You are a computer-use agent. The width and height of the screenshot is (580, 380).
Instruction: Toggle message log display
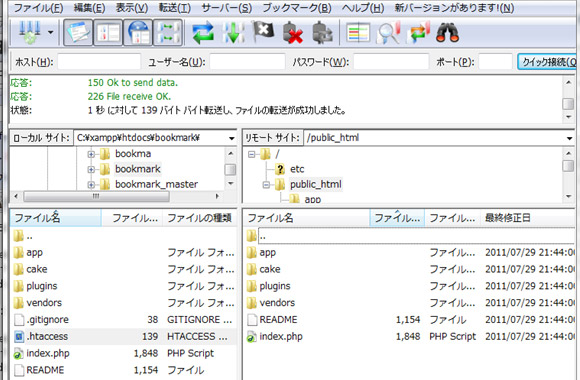pos(78,33)
